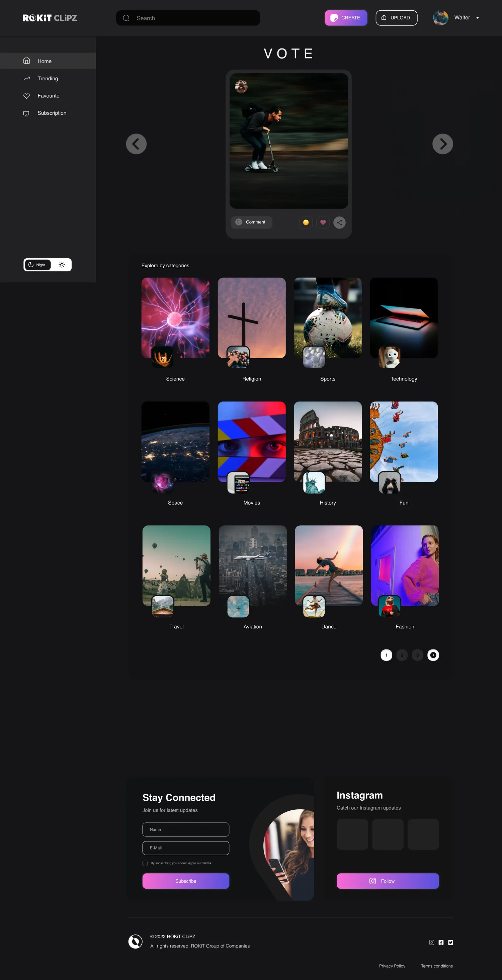The width and height of the screenshot is (502, 980).
Task: Click the E-Mail input field
Action: [186, 848]
